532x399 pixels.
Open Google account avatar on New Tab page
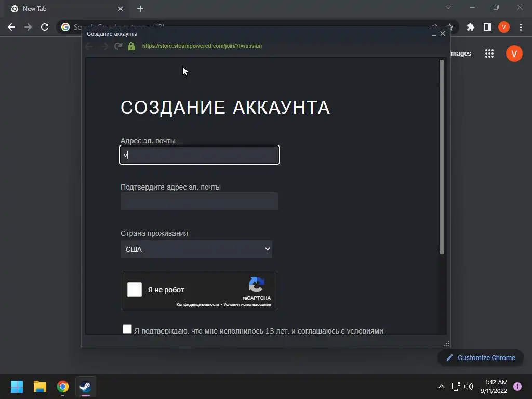[x=514, y=54]
